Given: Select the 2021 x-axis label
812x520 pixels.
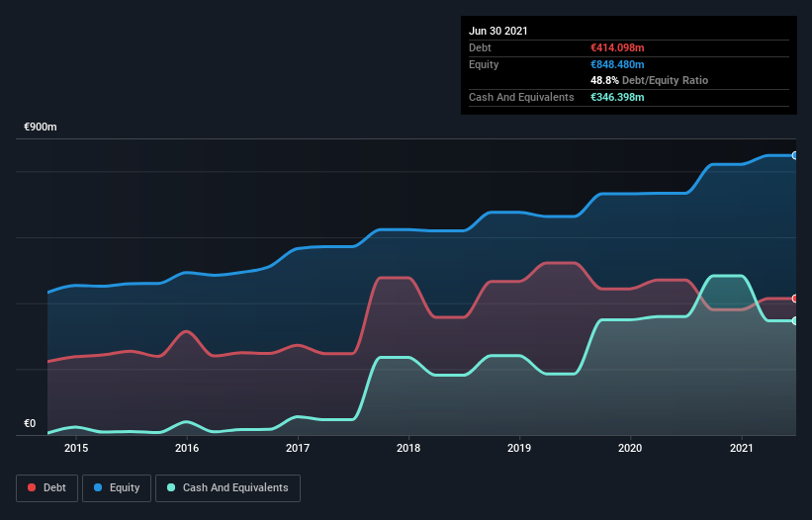Looking at the screenshot, I should click(x=742, y=448).
